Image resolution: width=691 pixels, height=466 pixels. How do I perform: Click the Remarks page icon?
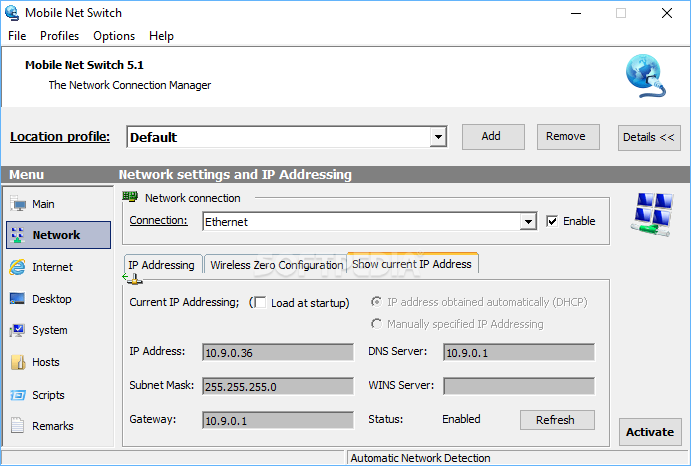[18, 426]
